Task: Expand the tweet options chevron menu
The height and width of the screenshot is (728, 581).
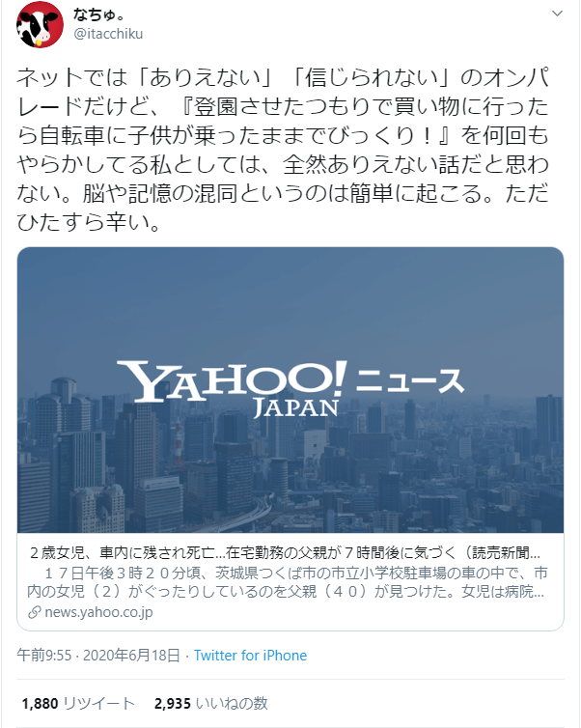Action: 557,14
